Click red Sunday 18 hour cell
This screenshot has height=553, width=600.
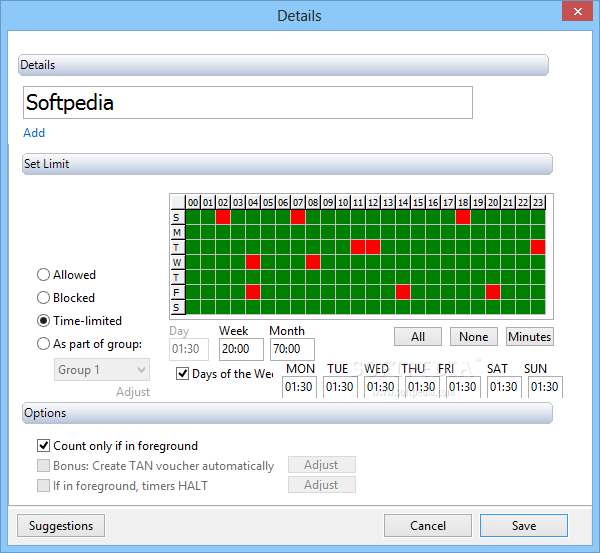coord(463,217)
